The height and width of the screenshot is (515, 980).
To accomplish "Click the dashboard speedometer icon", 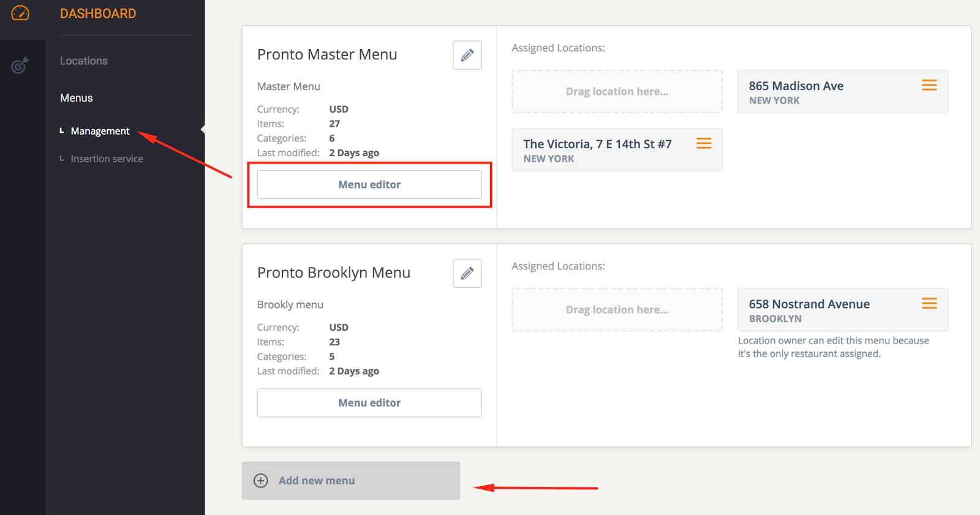I will (x=20, y=13).
